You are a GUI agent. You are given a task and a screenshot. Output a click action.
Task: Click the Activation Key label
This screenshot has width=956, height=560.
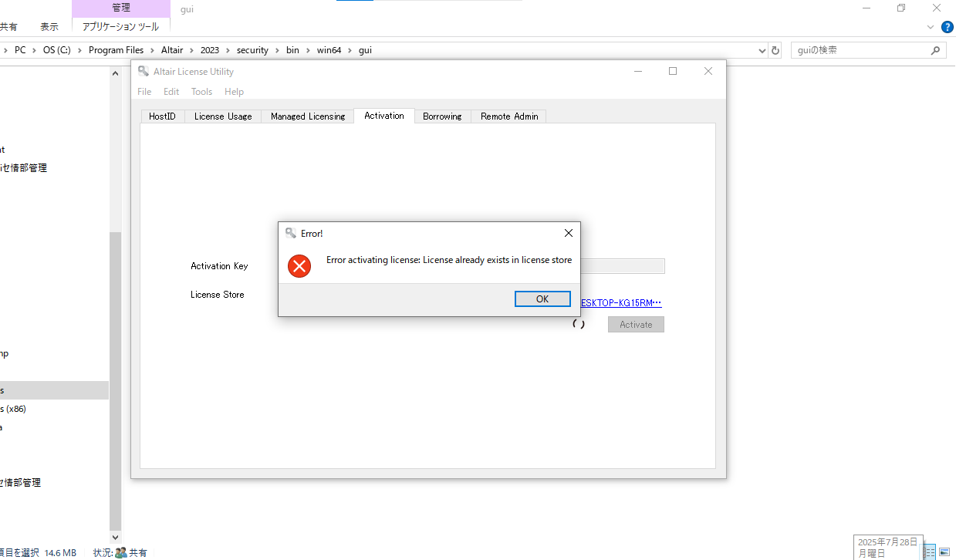(220, 266)
